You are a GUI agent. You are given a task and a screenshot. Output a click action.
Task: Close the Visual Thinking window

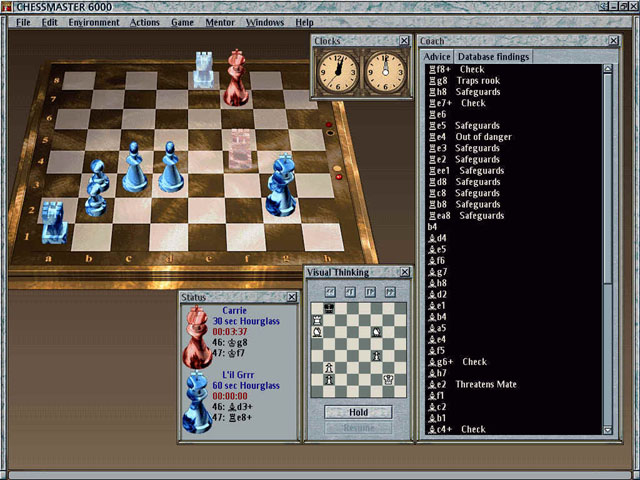404,272
